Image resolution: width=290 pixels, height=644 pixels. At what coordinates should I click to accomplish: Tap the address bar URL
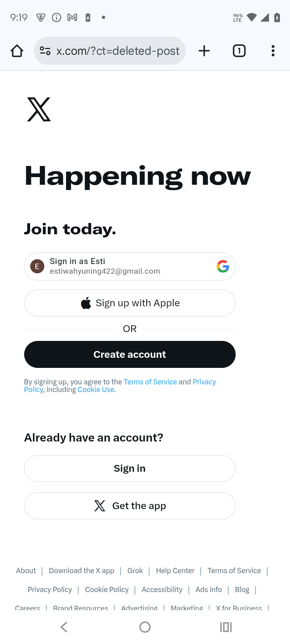[118, 51]
